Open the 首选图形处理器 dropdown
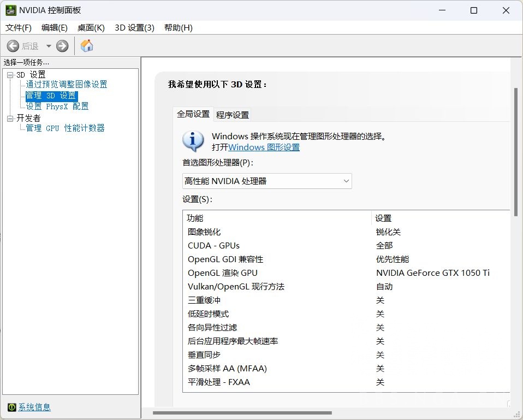The height and width of the screenshot is (420, 523). tap(346, 181)
